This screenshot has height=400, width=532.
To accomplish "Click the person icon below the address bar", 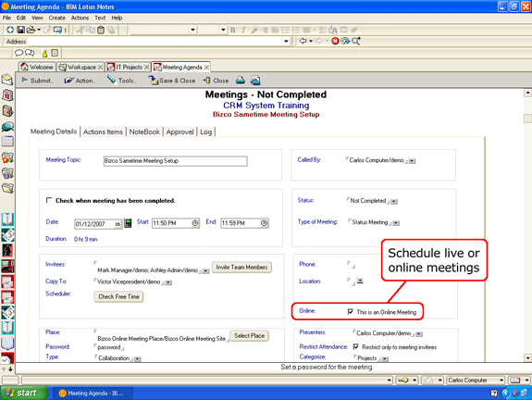I will (x=44, y=53).
